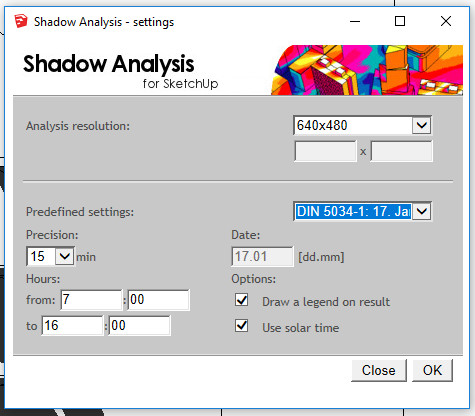Click the custom resolution height field

point(401,151)
